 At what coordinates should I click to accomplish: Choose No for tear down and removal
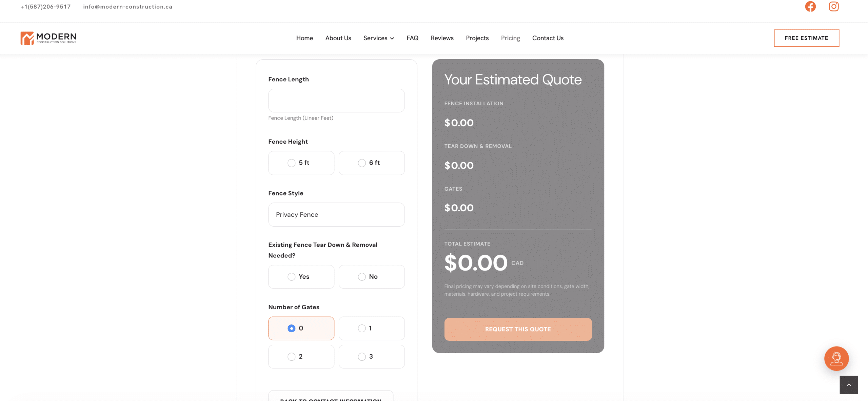point(372,277)
